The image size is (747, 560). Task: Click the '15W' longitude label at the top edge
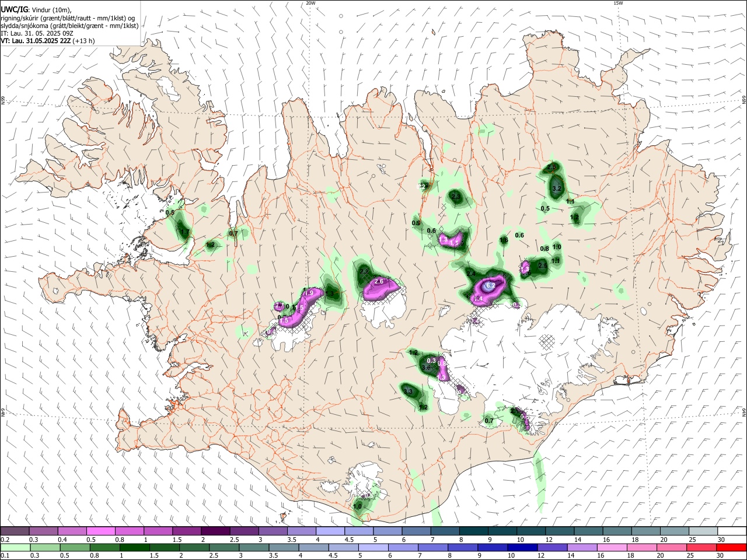(618, 3)
